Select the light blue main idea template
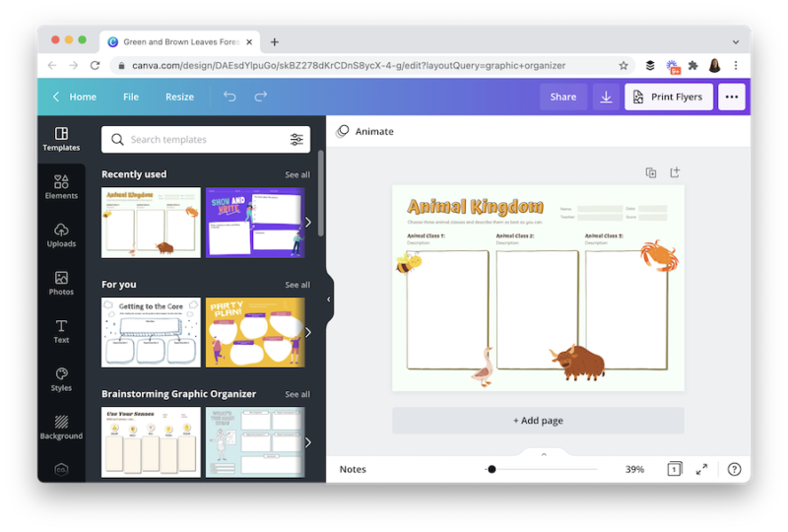788x532 pixels. 255,442
